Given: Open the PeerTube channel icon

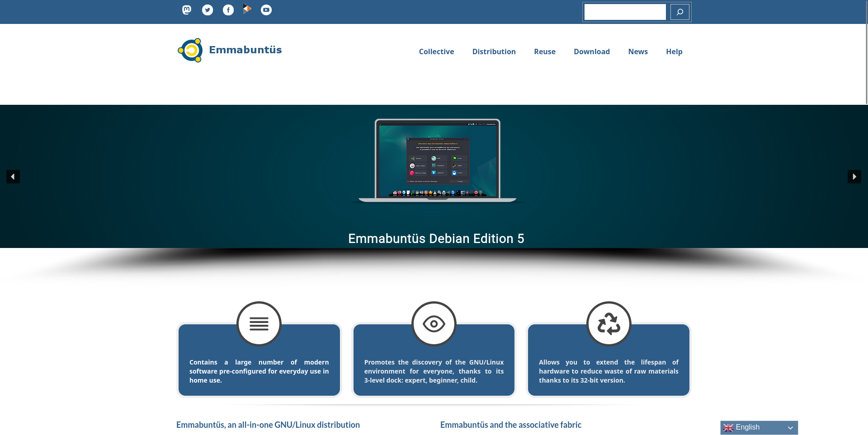Looking at the screenshot, I should [247, 9].
